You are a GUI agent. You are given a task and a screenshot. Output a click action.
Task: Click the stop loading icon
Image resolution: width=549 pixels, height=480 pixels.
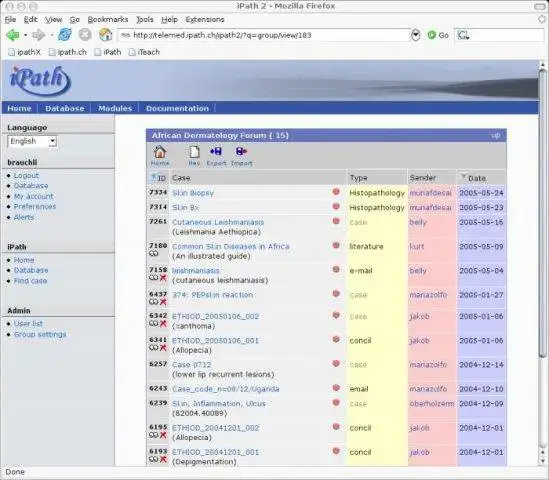85,35
